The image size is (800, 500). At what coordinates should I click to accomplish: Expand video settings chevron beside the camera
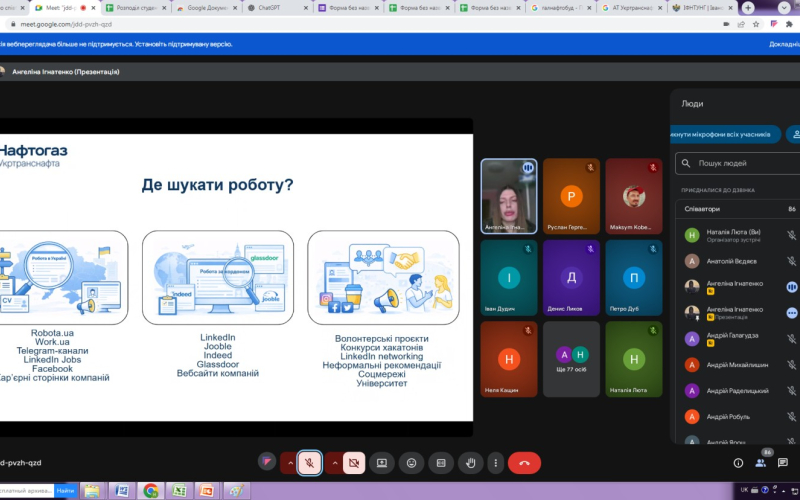335,463
